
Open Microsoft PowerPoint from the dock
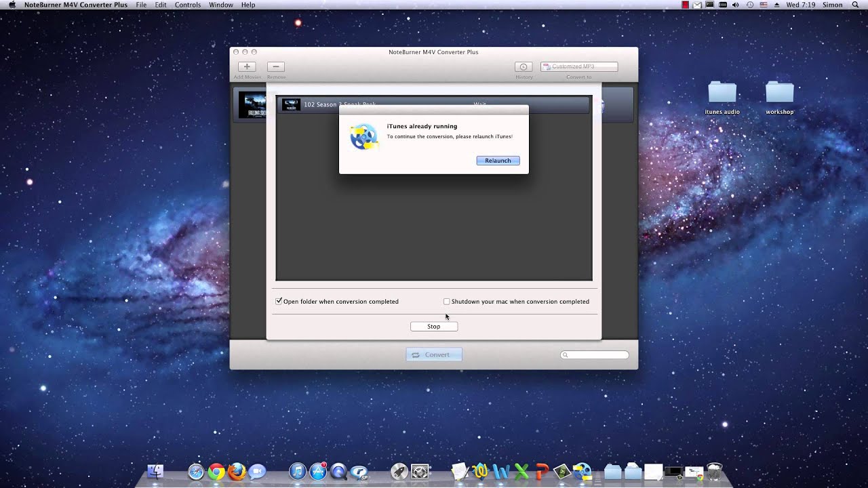(x=542, y=472)
